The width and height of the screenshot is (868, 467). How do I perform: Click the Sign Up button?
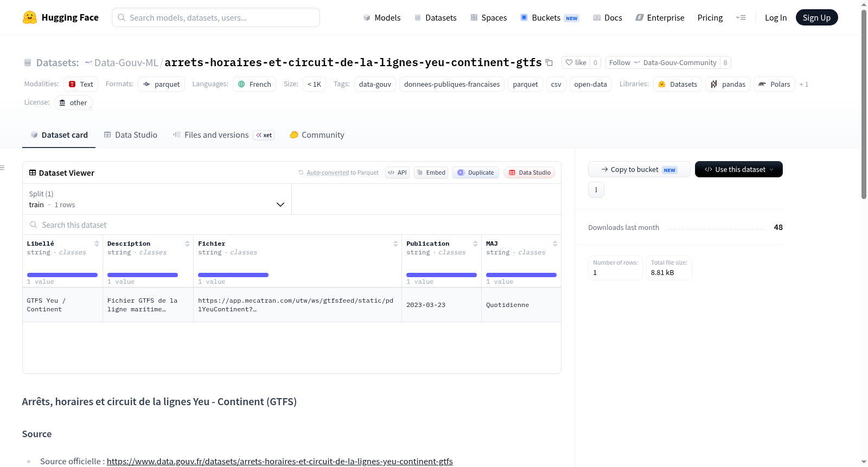pyautogui.click(x=816, y=17)
